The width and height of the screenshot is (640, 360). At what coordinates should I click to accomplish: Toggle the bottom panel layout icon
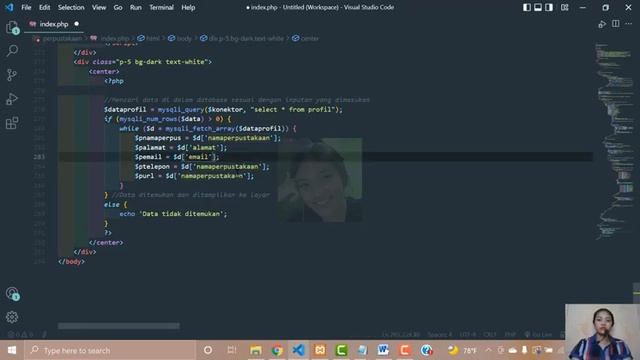(538, 7)
